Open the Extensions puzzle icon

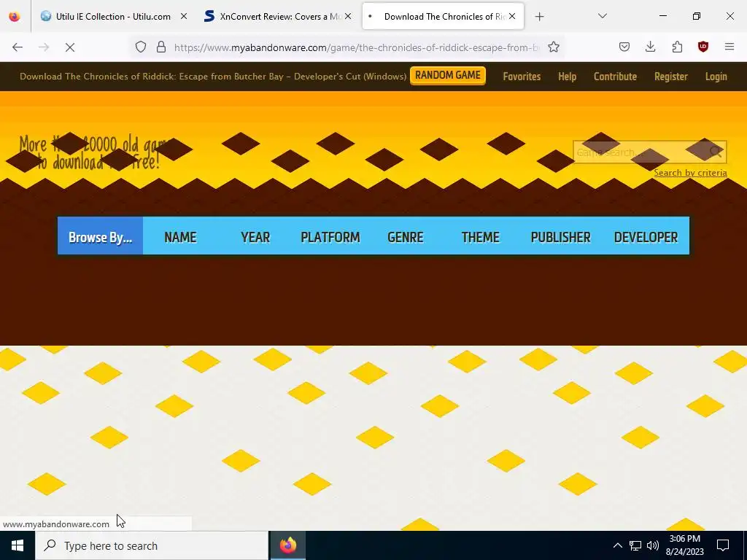click(677, 47)
